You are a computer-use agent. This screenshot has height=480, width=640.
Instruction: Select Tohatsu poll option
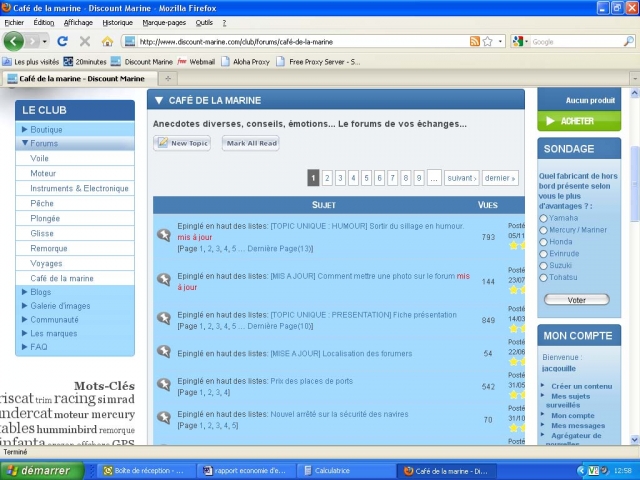point(543,278)
